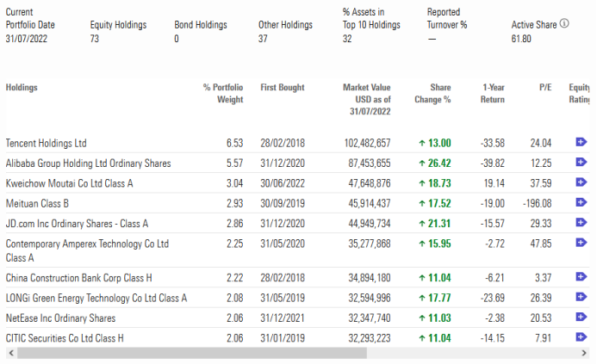Sort by Share Change % column header
Image resolution: width=597 pixels, height=364 pixels.
pos(433,93)
